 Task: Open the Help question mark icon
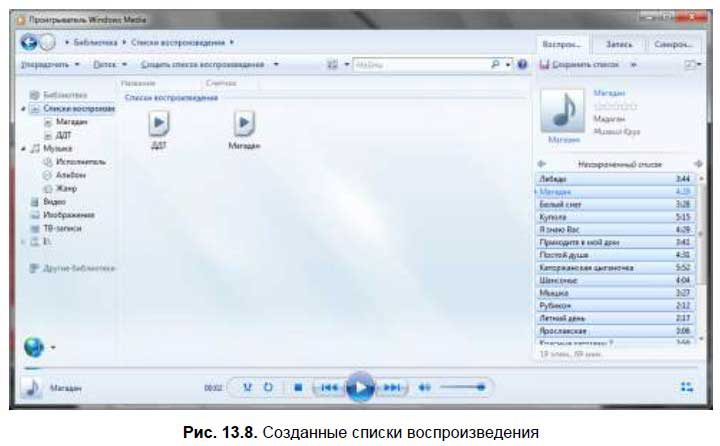tap(522, 64)
